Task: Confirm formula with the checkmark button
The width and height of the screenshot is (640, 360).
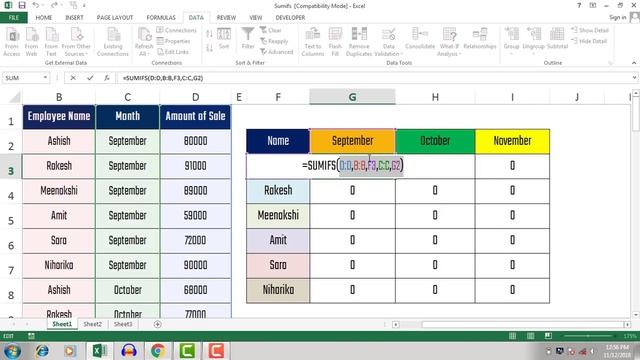Action: click(90, 78)
